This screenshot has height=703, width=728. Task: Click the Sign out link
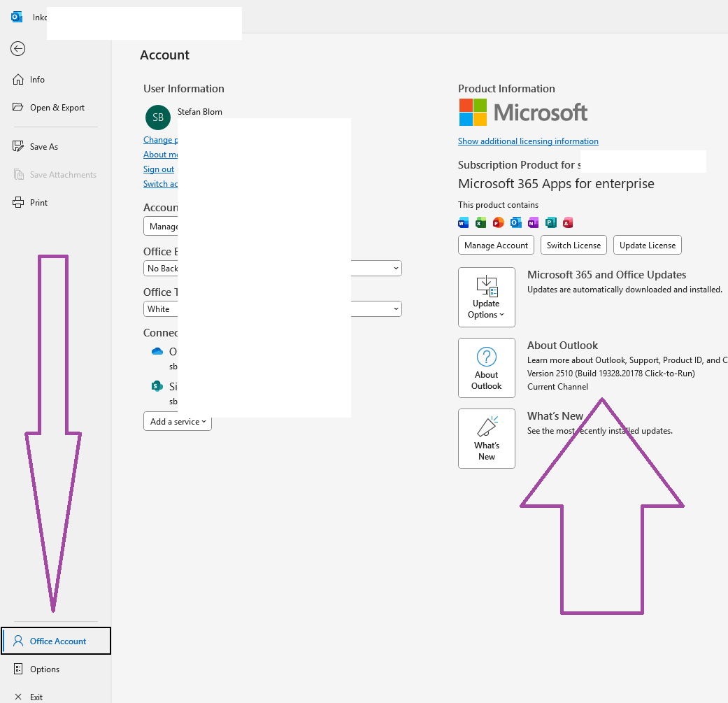point(159,169)
